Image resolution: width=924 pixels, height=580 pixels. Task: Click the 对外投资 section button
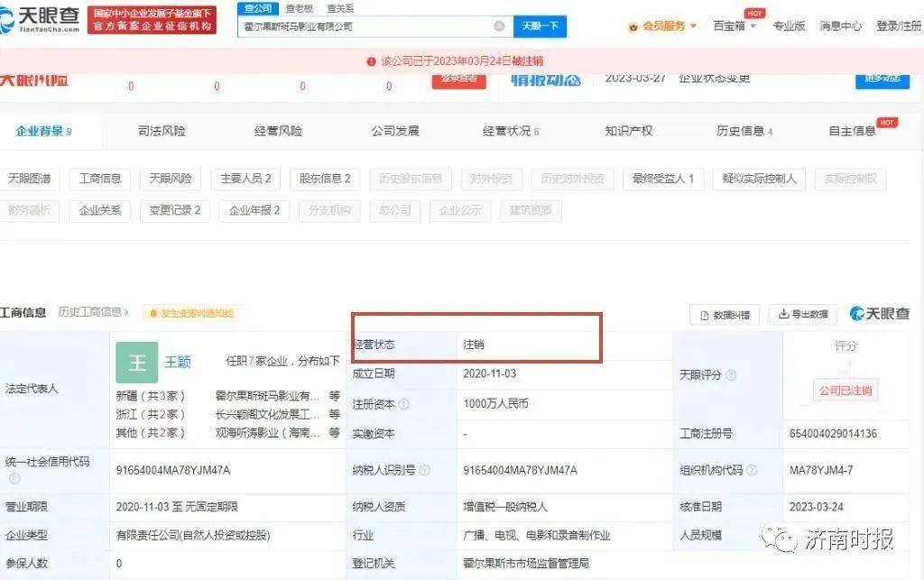pyautogui.click(x=491, y=179)
